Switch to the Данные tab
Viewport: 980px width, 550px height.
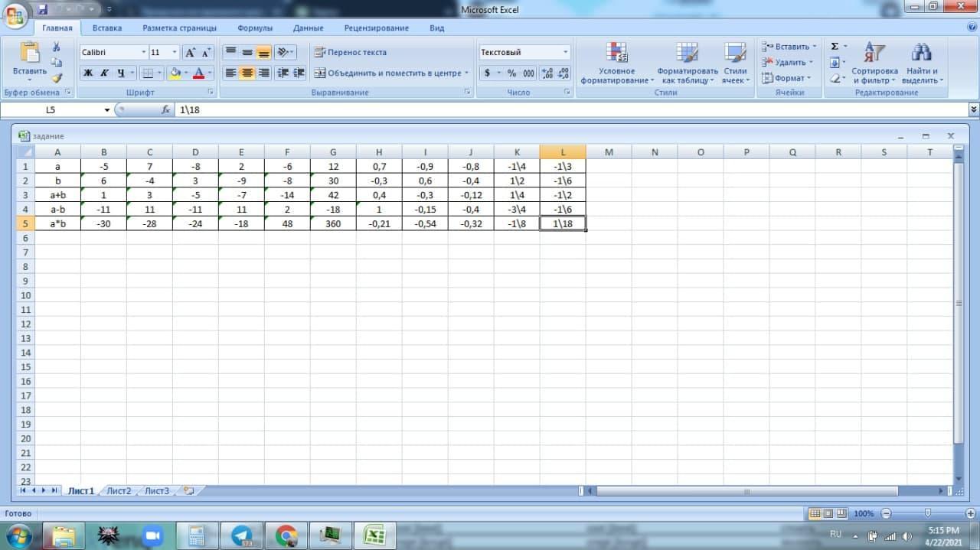(x=308, y=28)
